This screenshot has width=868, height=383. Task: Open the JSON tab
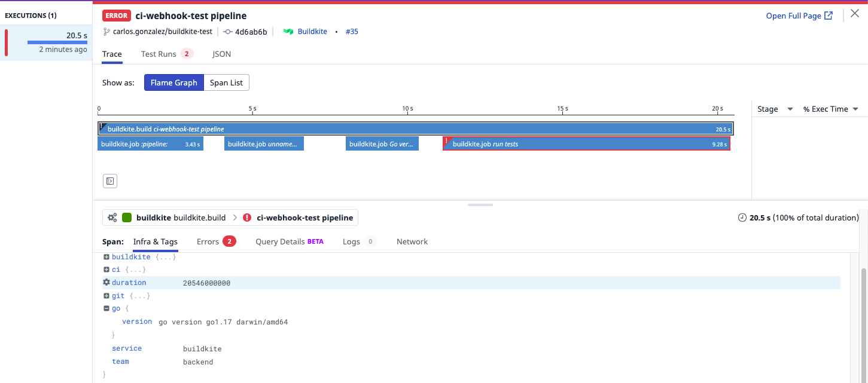coord(222,54)
